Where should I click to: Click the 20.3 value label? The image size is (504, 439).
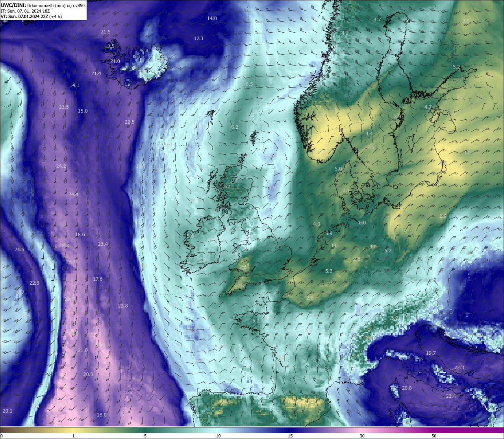tap(88, 374)
